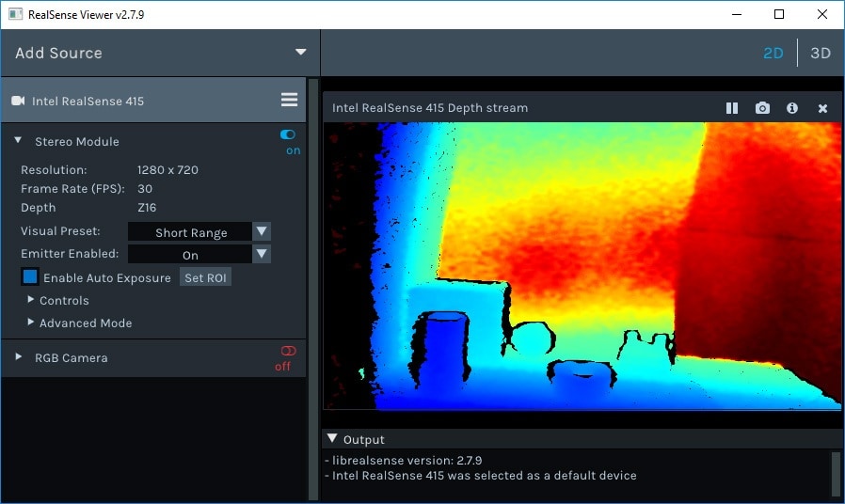Turn off the Stereo Module toggle
The height and width of the screenshot is (504, 845).
pyautogui.click(x=288, y=134)
